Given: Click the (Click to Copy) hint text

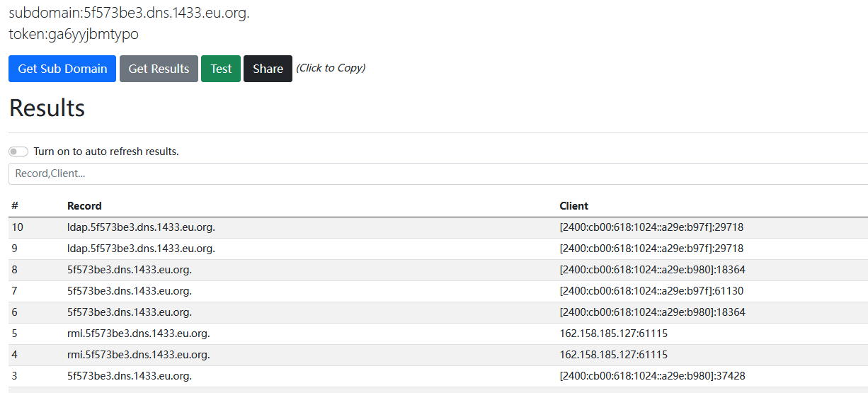Looking at the screenshot, I should tap(331, 68).
